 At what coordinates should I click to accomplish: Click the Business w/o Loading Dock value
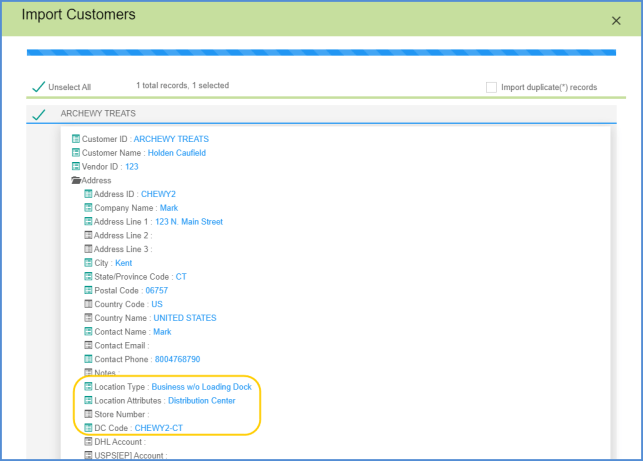click(x=202, y=387)
